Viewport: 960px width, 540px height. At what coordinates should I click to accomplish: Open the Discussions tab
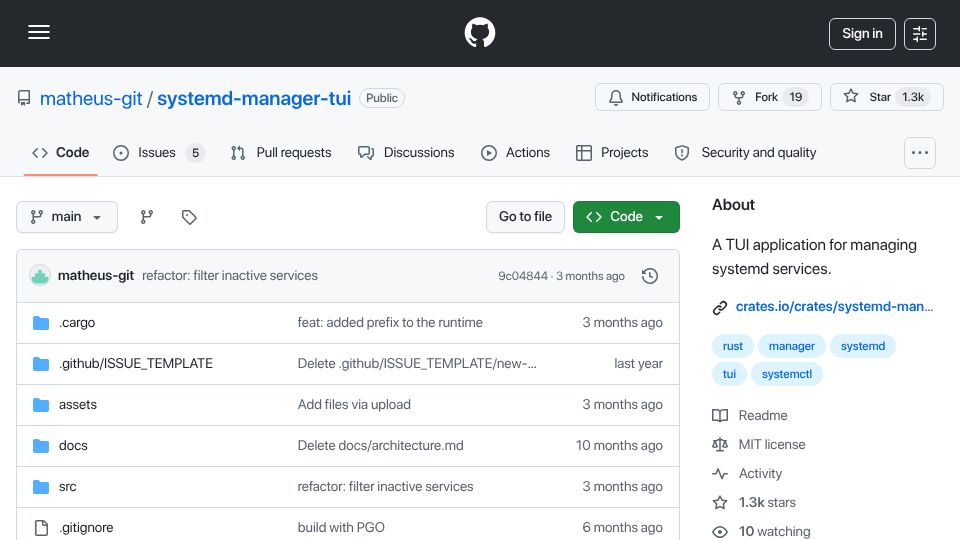coord(406,152)
